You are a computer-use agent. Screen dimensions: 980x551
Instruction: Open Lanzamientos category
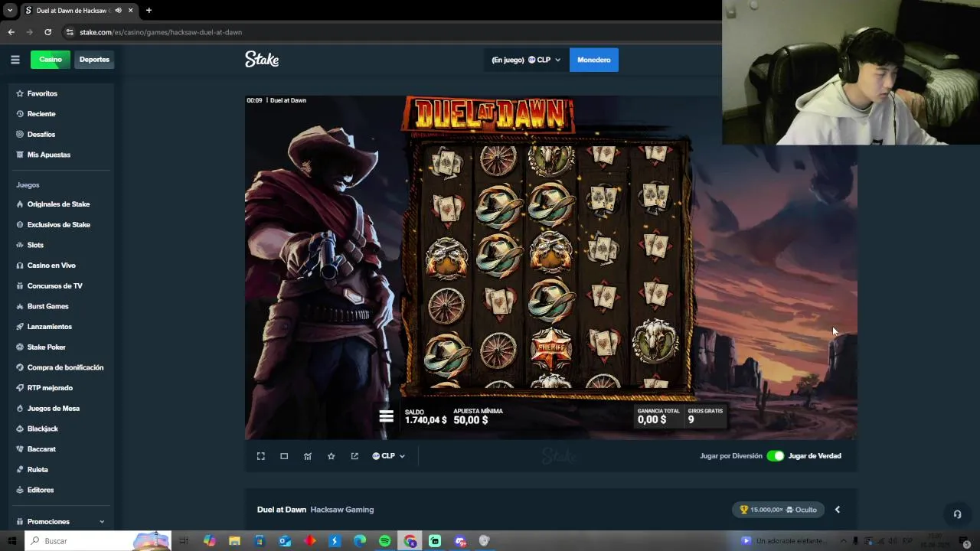point(49,327)
